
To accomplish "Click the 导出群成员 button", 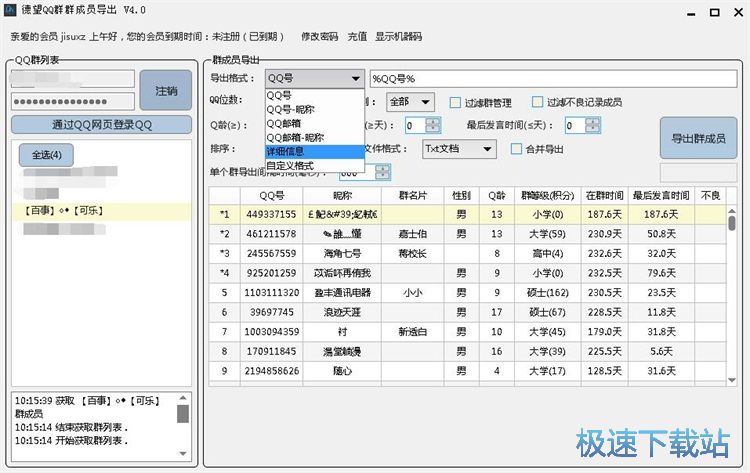I will point(697,139).
